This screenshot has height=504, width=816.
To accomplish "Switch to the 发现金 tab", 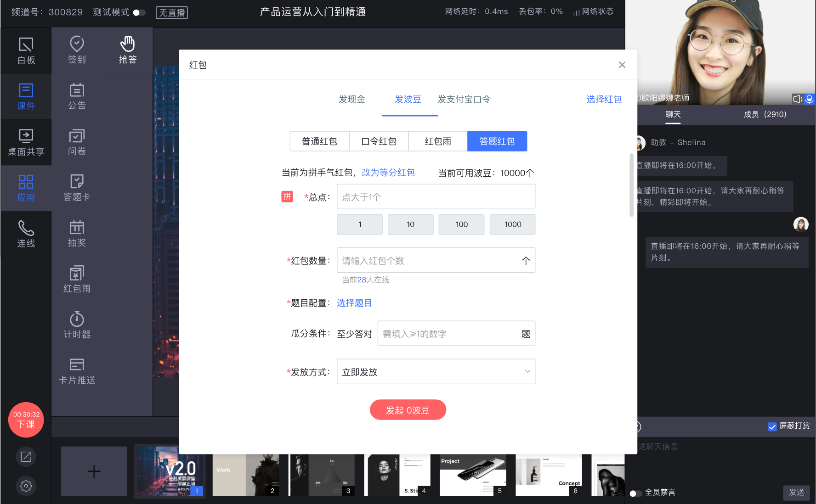I will [x=352, y=99].
